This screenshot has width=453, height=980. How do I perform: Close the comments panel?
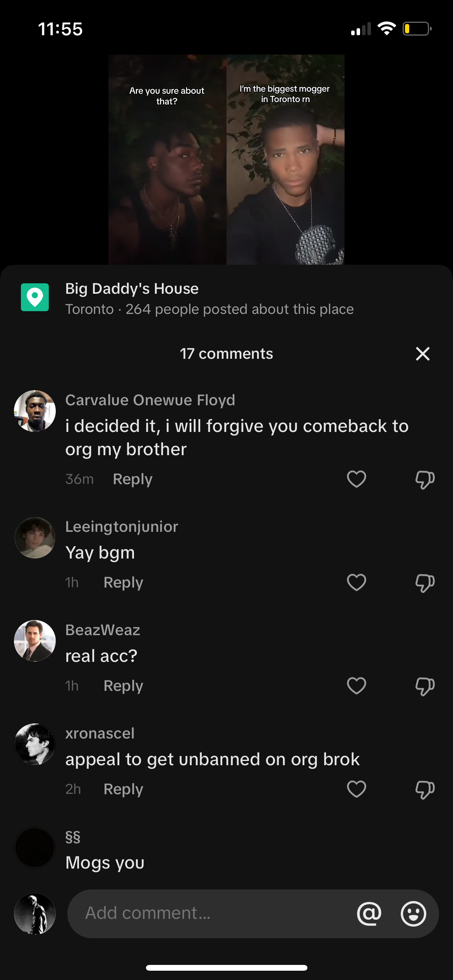pos(422,354)
